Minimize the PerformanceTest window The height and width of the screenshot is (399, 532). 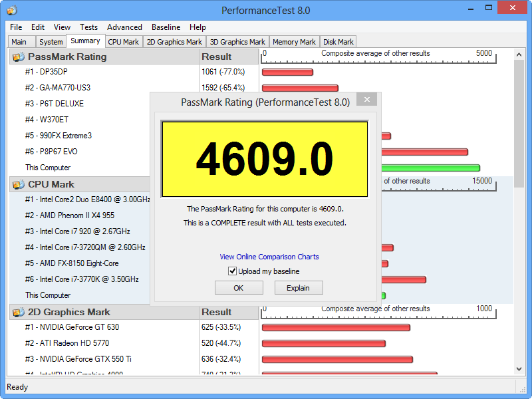coord(471,9)
